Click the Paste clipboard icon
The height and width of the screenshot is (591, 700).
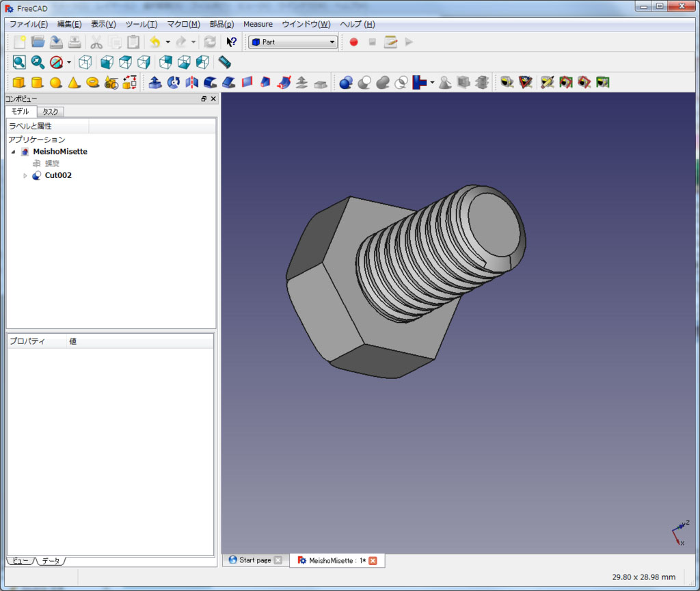click(133, 42)
